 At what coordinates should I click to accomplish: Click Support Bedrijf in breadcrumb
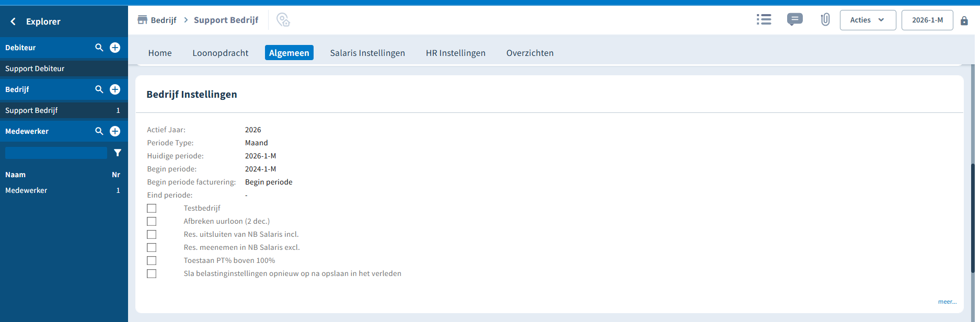[226, 20]
